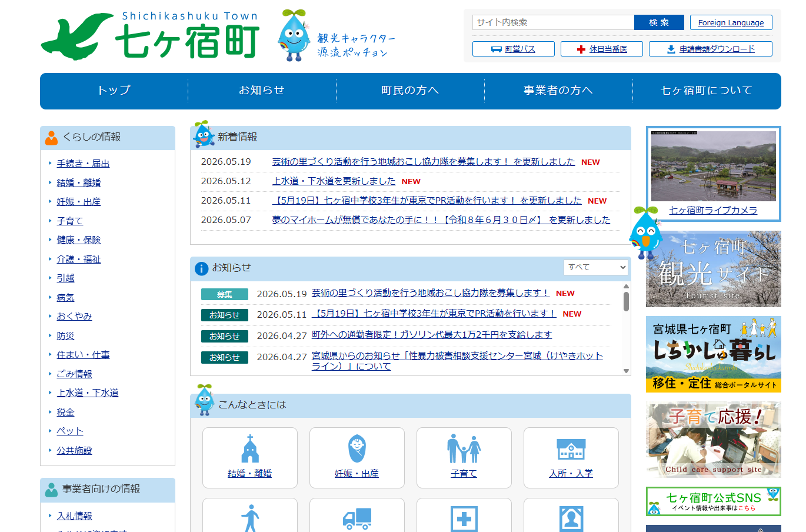
Task: Click the mascot icon beside 新着情報
Action: [204, 134]
